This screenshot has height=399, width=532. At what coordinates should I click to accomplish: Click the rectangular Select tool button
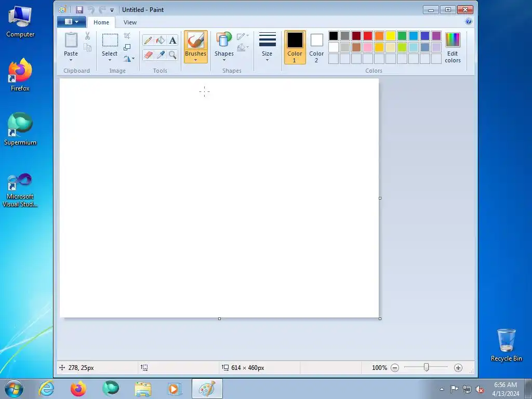pyautogui.click(x=110, y=40)
